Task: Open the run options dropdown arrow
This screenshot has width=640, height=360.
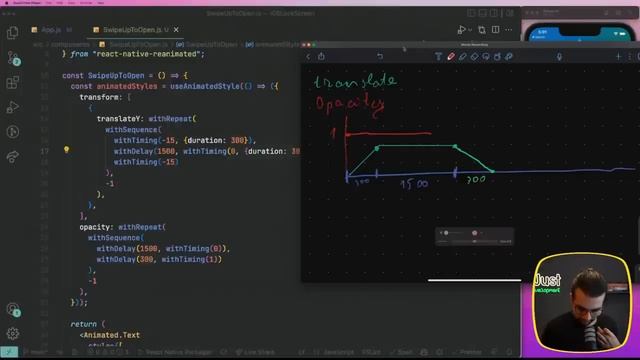Action: [x=470, y=30]
